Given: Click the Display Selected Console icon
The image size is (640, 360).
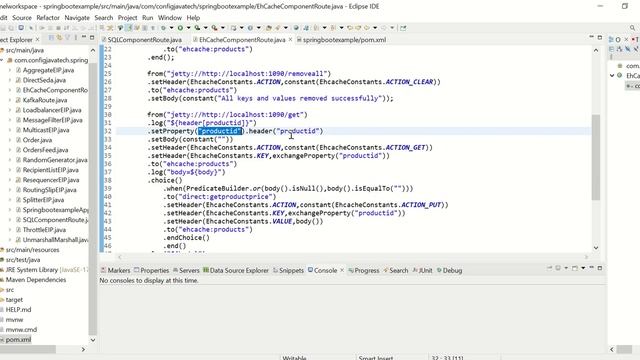Looking at the screenshot, I should 558,268.
